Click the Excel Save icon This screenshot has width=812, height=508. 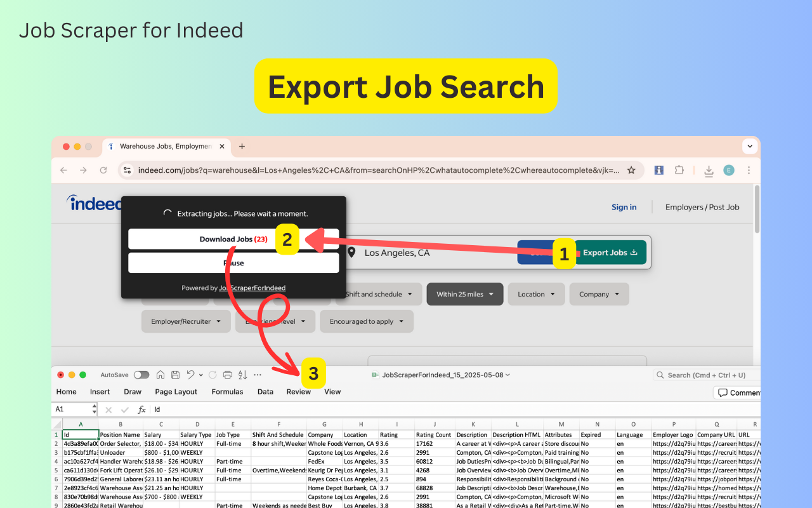(x=176, y=375)
